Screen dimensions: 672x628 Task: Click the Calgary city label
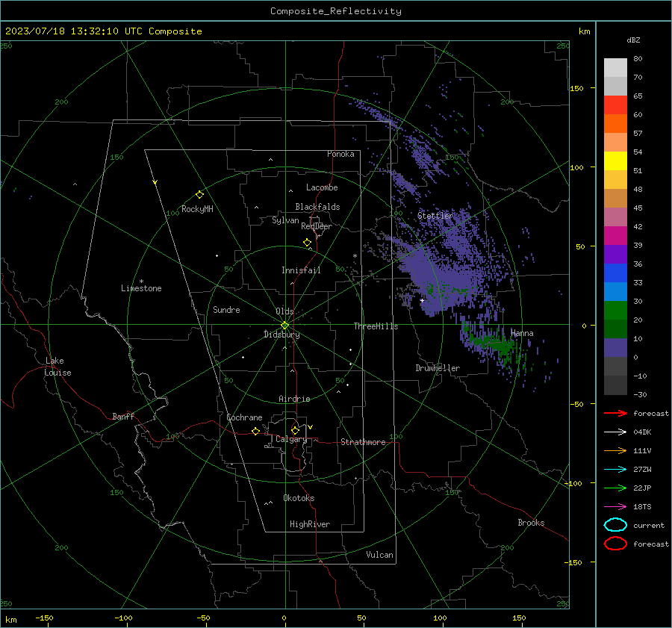(x=291, y=439)
